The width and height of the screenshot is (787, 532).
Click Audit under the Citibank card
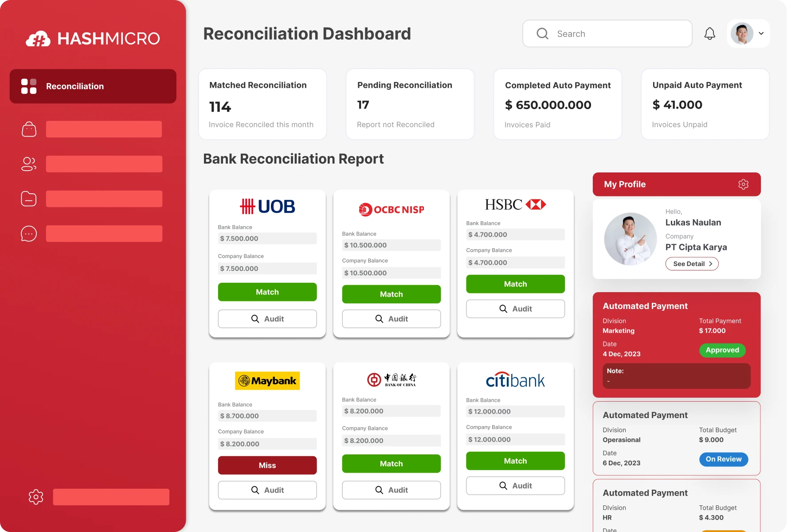pyautogui.click(x=515, y=486)
